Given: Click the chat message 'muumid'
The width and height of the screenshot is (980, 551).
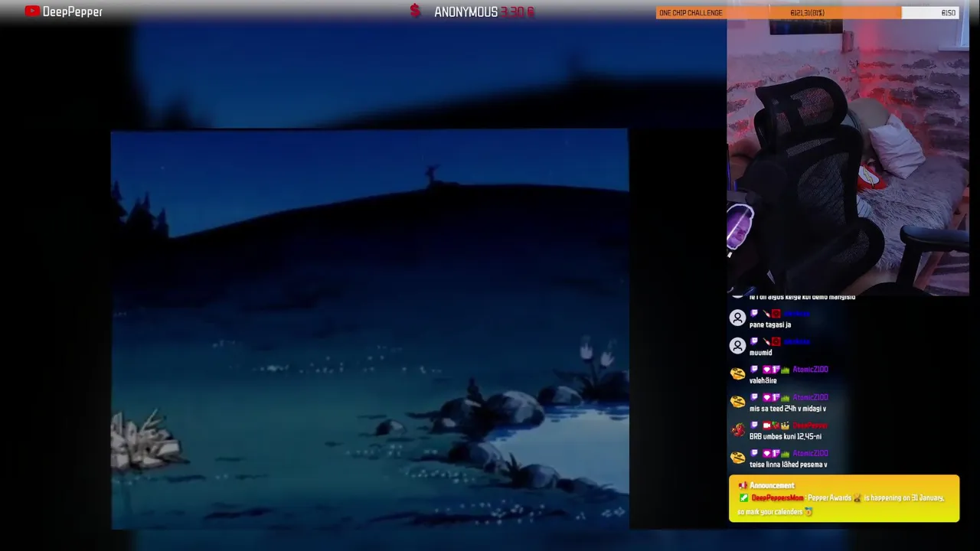Looking at the screenshot, I should pos(761,353).
